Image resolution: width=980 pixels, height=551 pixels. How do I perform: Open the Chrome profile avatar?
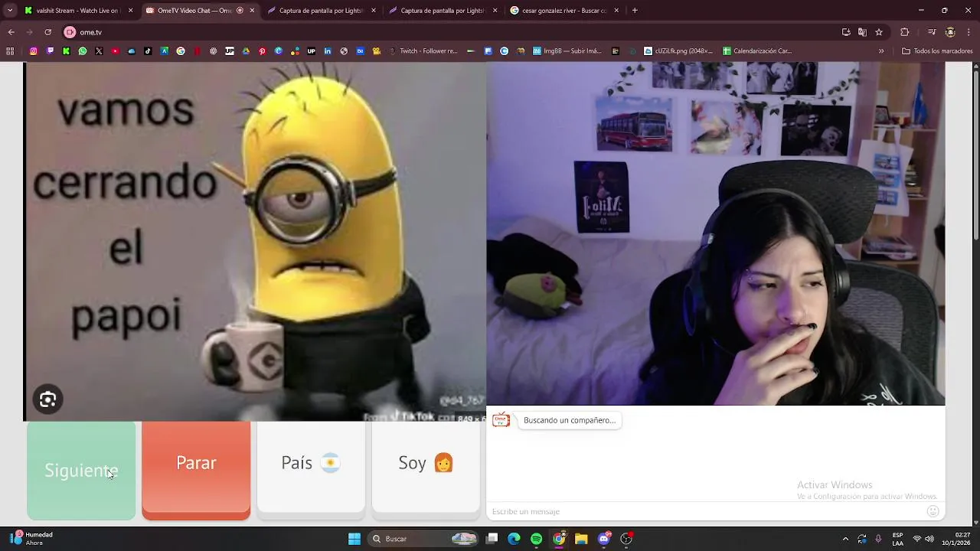950,32
